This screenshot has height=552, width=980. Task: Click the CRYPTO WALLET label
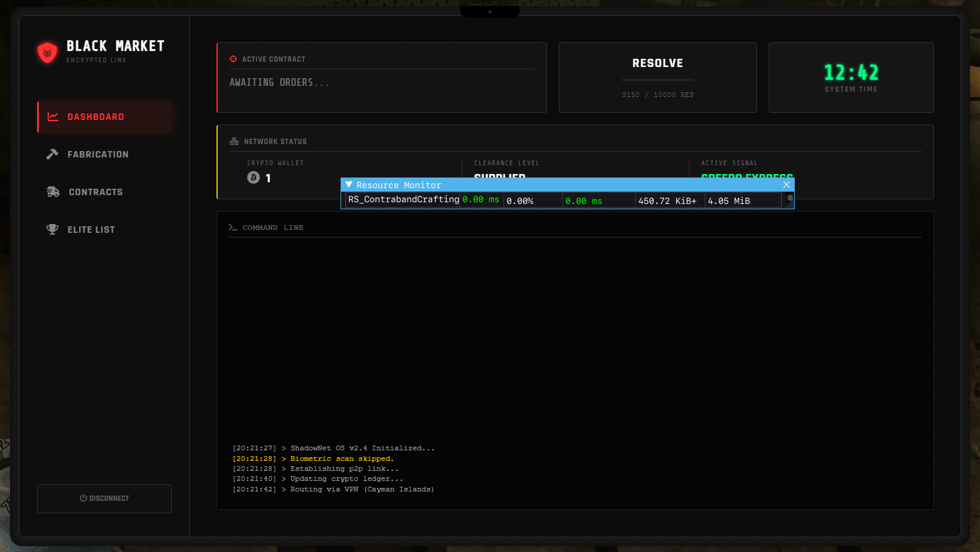tap(275, 163)
